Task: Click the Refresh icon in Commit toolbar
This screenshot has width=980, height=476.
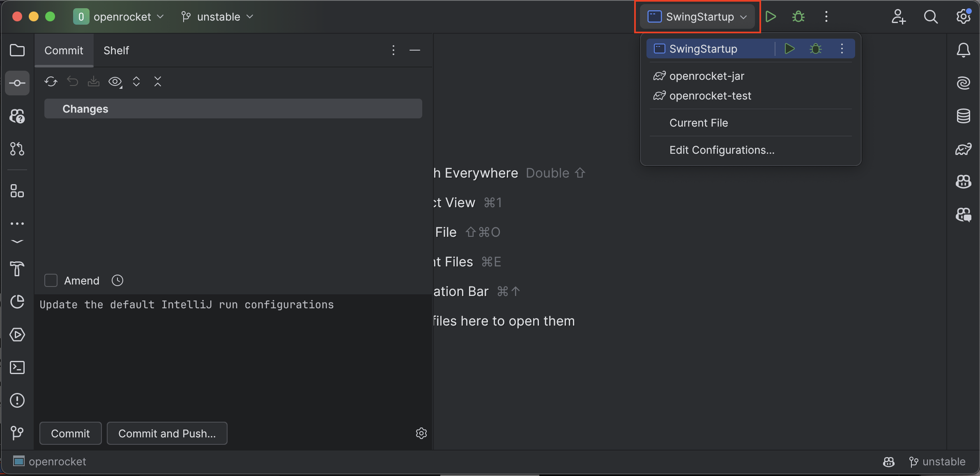Action: point(51,81)
